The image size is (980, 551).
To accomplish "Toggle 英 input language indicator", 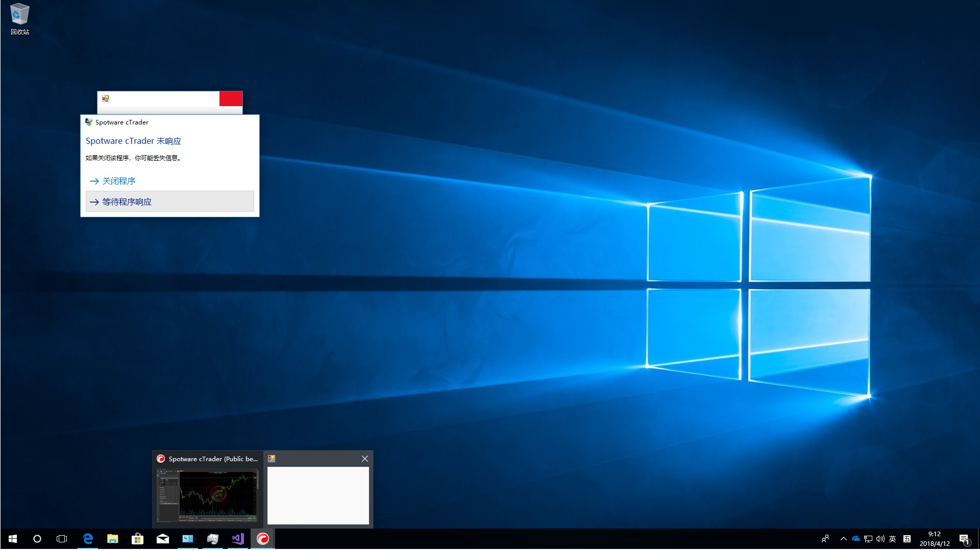I will point(893,539).
